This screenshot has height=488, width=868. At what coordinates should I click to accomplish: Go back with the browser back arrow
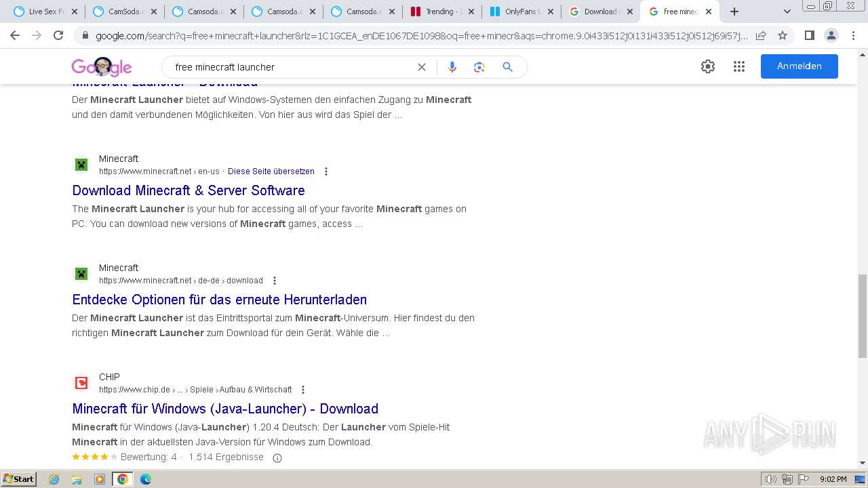click(x=15, y=35)
